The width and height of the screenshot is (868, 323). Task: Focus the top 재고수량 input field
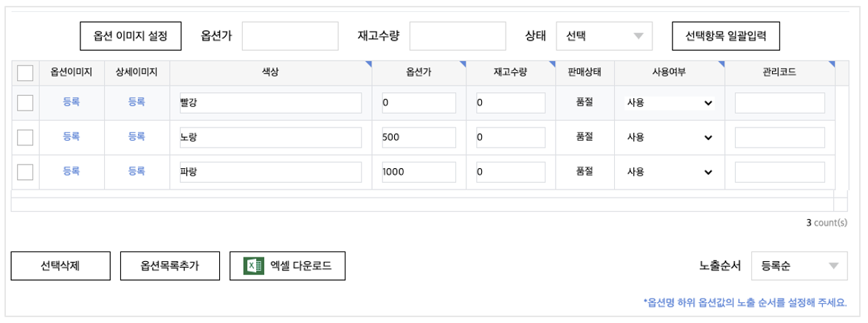(x=458, y=35)
